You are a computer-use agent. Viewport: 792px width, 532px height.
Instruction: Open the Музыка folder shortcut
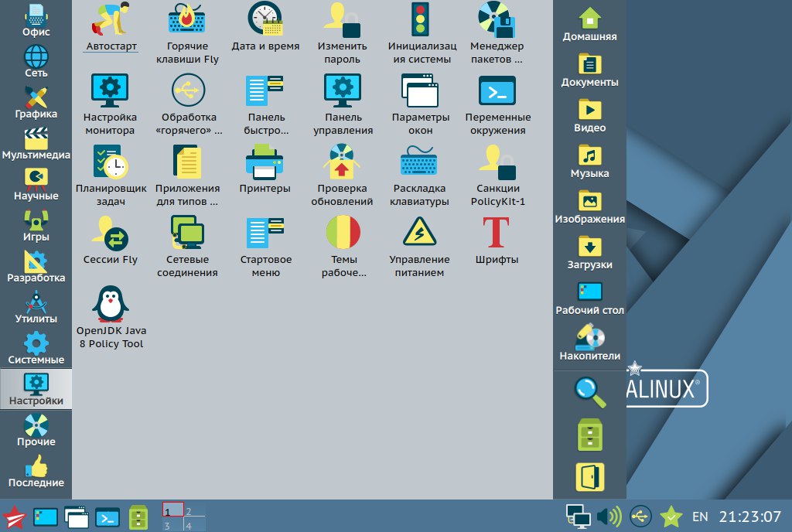click(x=589, y=161)
